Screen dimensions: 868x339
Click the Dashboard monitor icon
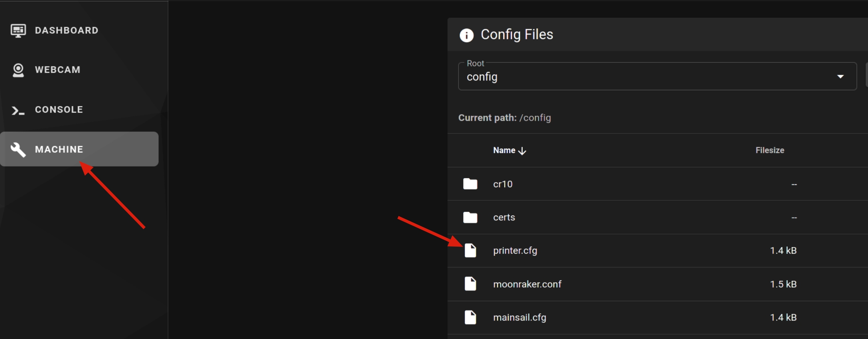coord(18,31)
